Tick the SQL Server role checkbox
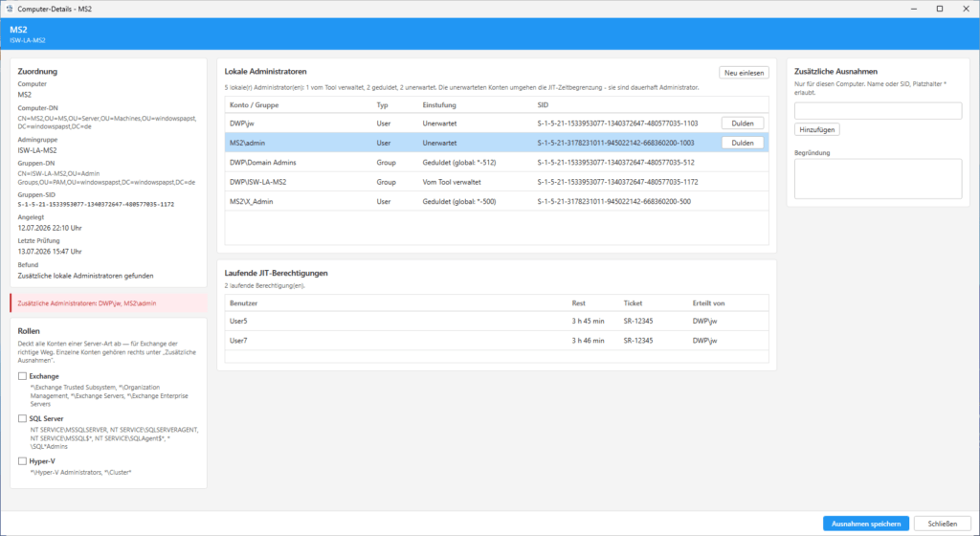The image size is (980, 536). click(x=23, y=418)
